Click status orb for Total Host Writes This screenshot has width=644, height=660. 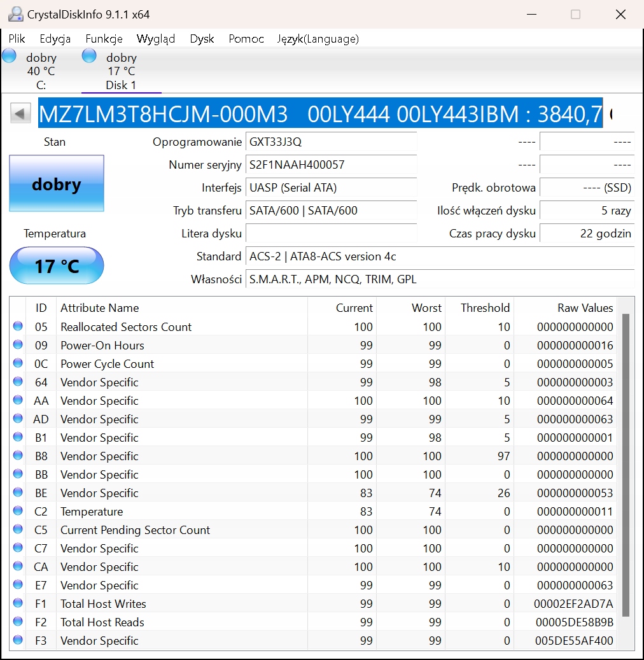point(18,603)
